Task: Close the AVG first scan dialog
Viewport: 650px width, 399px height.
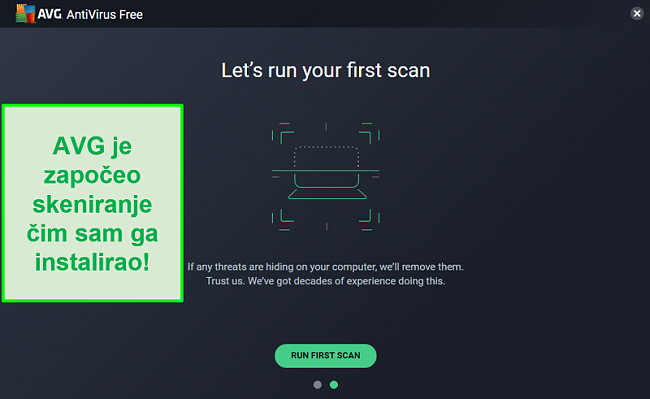Action: click(x=637, y=14)
